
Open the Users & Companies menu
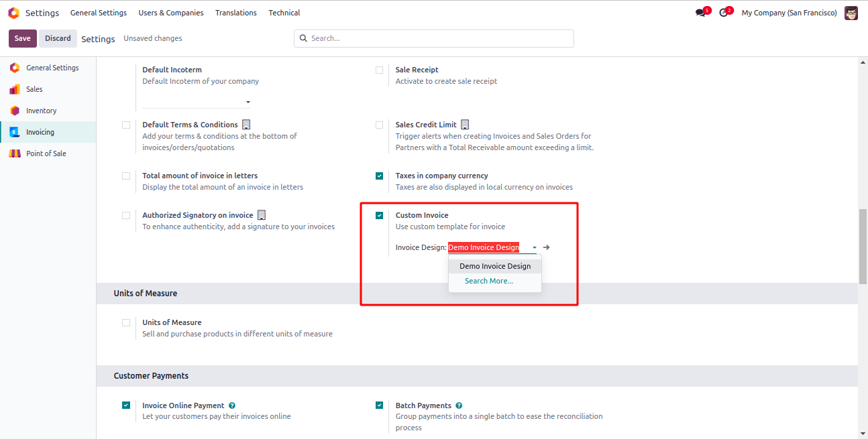coord(171,13)
